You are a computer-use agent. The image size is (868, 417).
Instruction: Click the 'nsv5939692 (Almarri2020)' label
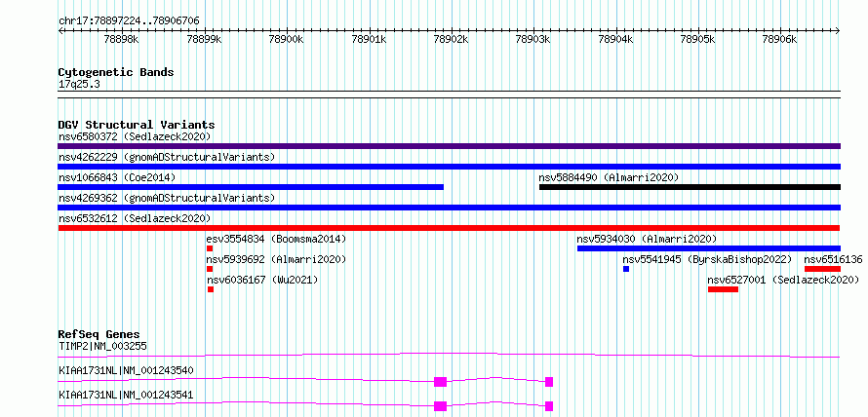(x=276, y=259)
